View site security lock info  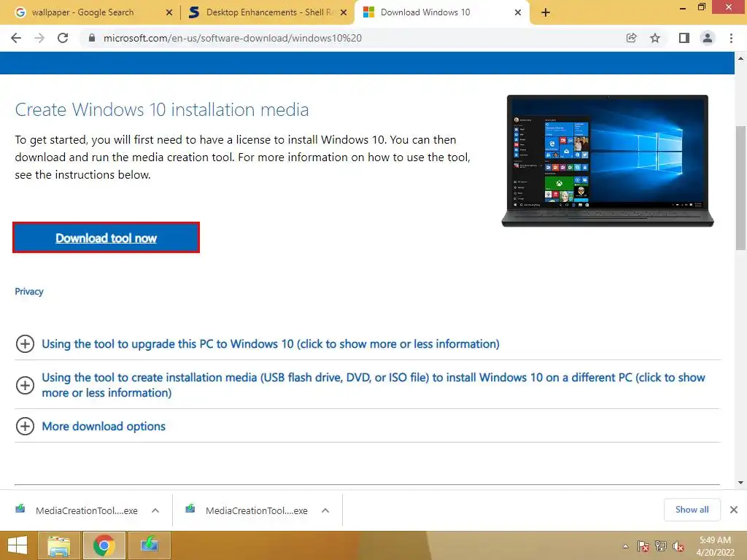(x=92, y=38)
